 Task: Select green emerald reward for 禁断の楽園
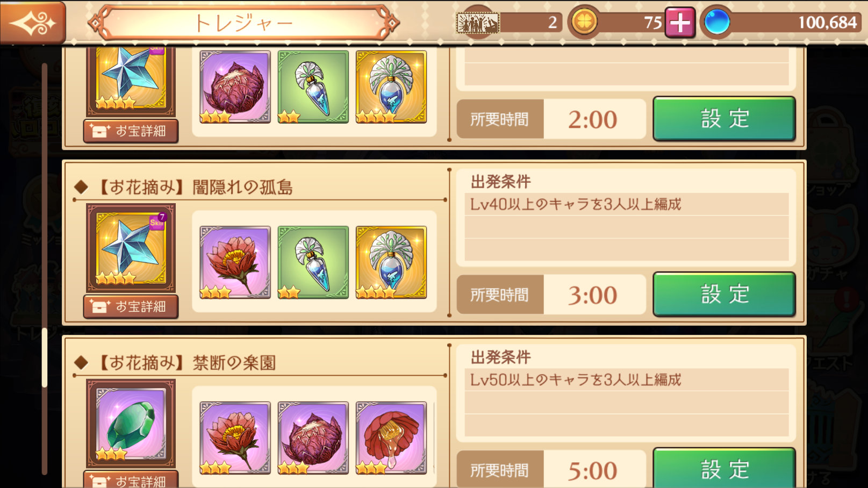coord(131,424)
